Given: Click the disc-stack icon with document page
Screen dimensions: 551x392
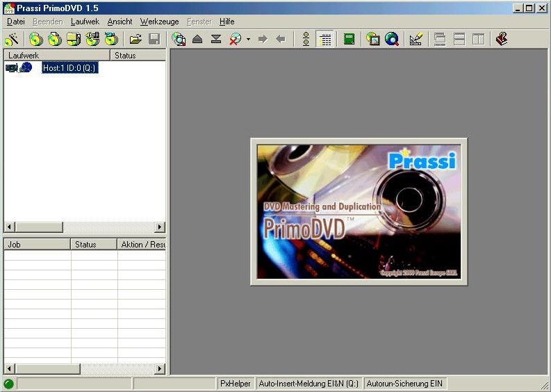Looking at the screenshot, I should pyautogui.click(x=55, y=39).
